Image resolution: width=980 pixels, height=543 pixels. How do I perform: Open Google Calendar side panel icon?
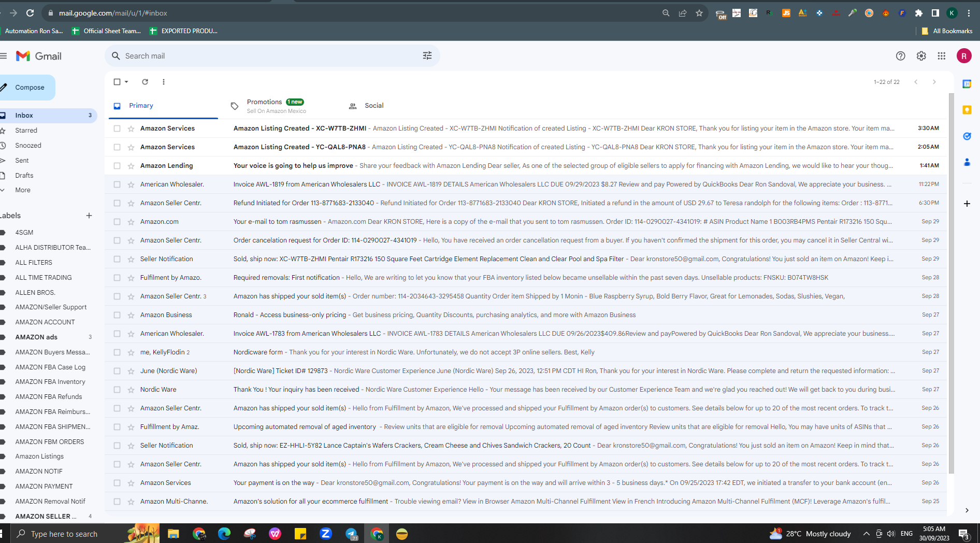[x=967, y=84]
